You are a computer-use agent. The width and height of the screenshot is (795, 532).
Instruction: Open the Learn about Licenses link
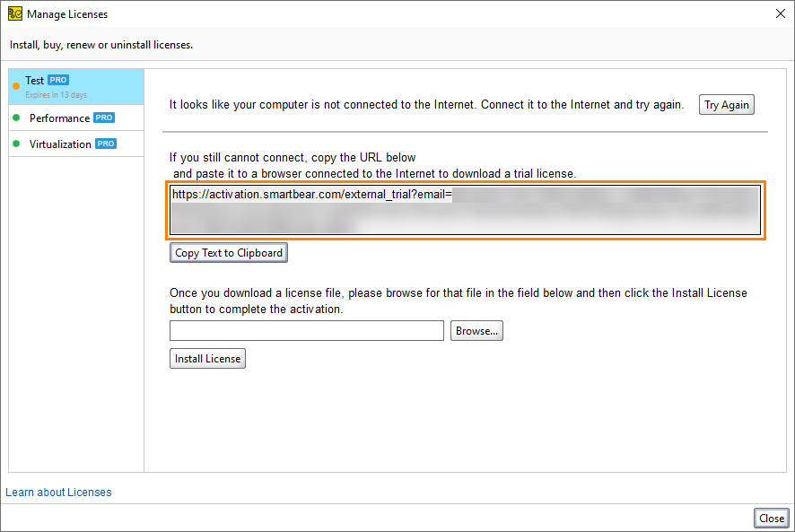(57, 492)
